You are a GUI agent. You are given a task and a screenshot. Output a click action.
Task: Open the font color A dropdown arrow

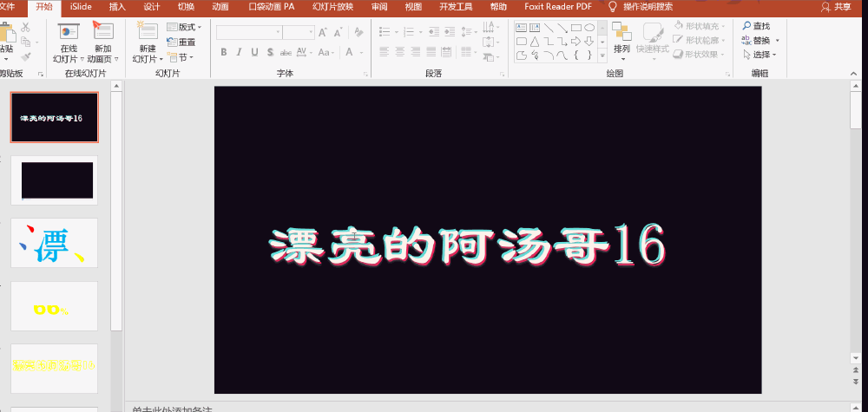tap(361, 53)
